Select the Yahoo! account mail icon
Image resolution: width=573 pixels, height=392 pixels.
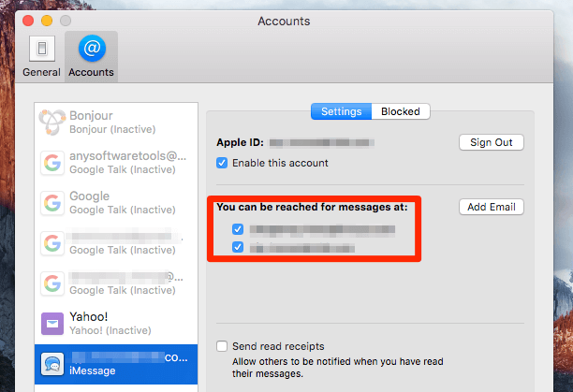tap(52, 324)
